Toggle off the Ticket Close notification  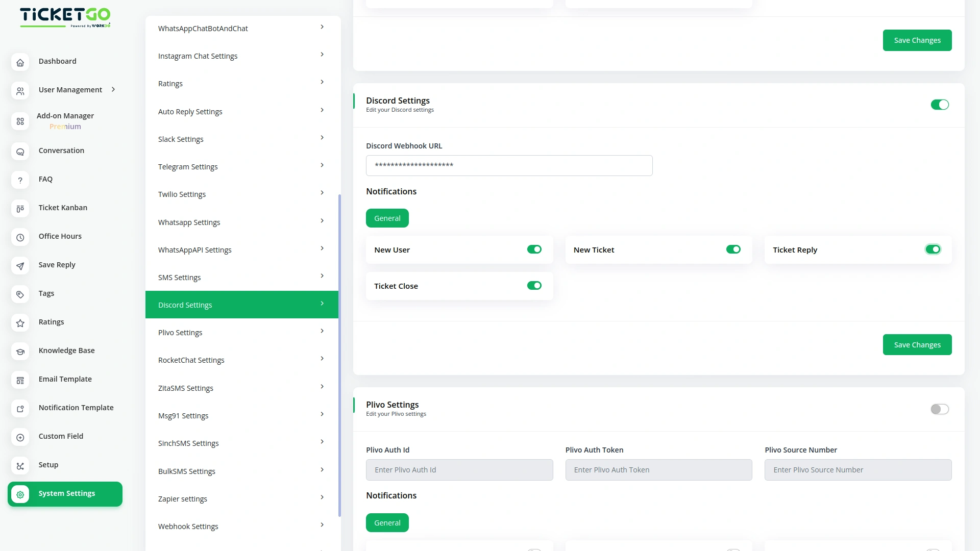point(534,286)
